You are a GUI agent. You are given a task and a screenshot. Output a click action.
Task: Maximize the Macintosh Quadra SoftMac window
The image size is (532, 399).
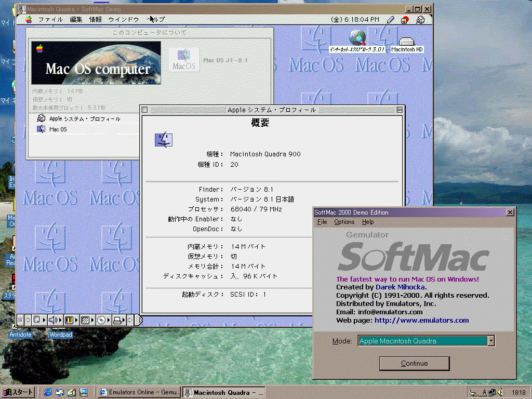click(x=418, y=9)
